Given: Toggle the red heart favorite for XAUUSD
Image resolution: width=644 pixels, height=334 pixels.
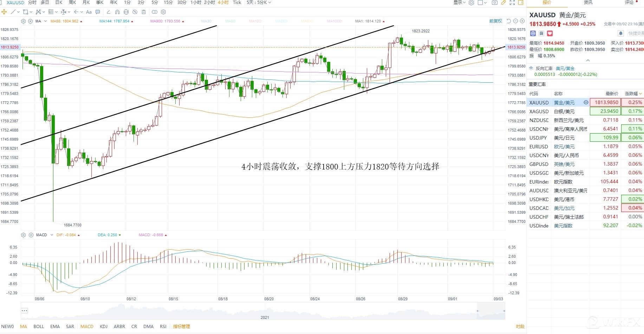Looking at the screenshot, I should [550, 33].
